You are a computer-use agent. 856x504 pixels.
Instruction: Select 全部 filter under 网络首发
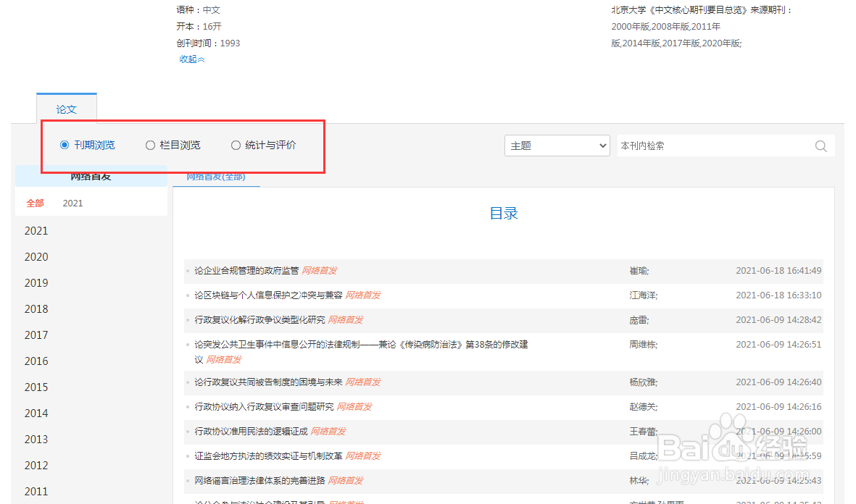tap(35, 203)
